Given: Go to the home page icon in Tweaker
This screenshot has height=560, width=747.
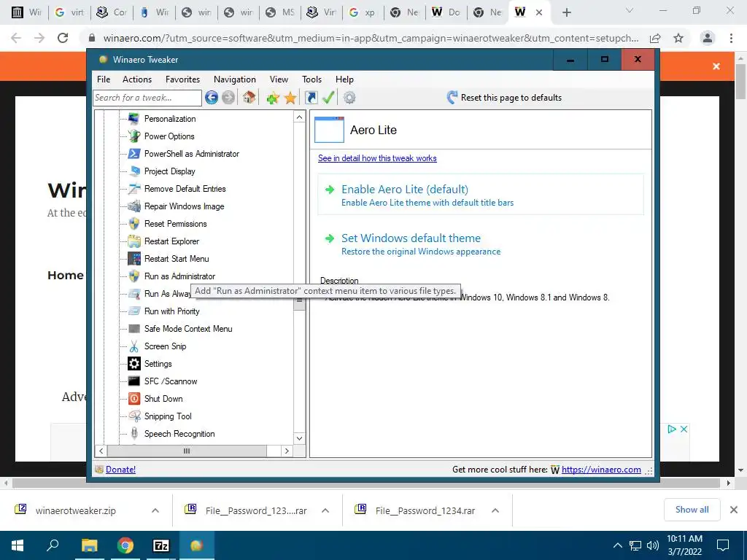Looking at the screenshot, I should [249, 98].
